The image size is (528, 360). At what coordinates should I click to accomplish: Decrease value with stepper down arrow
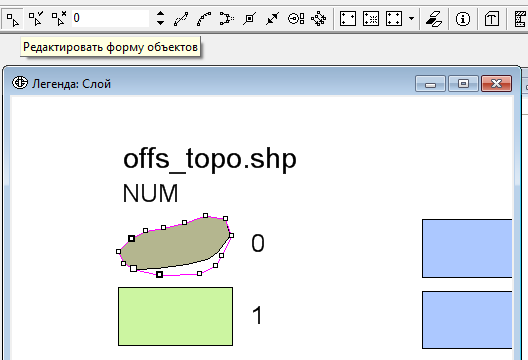(x=161, y=23)
